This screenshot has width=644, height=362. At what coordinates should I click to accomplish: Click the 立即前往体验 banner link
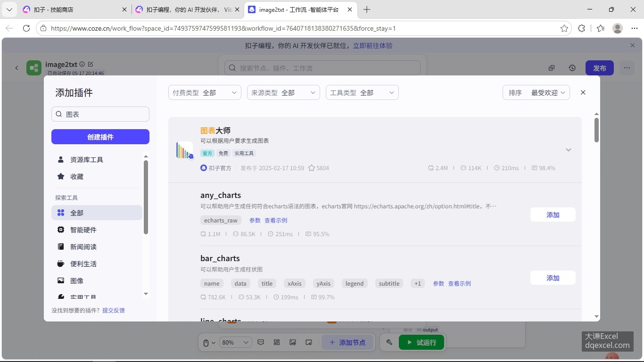point(372,46)
